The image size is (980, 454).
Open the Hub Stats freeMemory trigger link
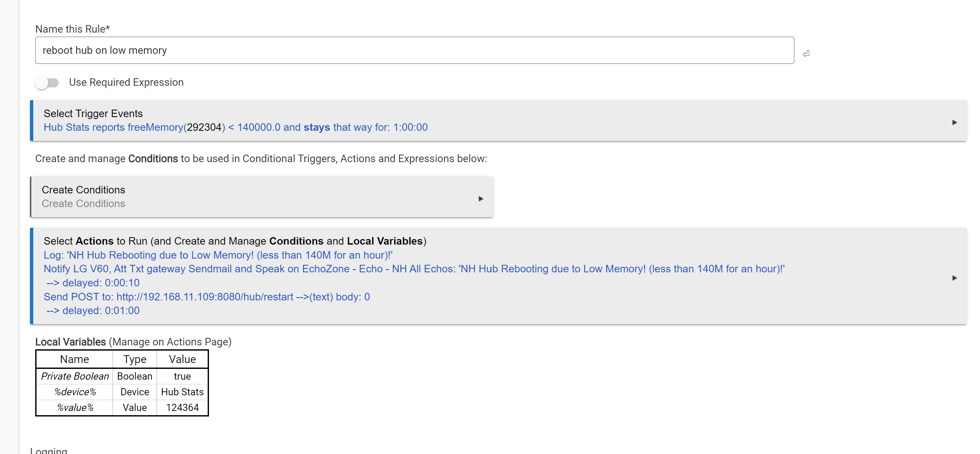click(235, 127)
